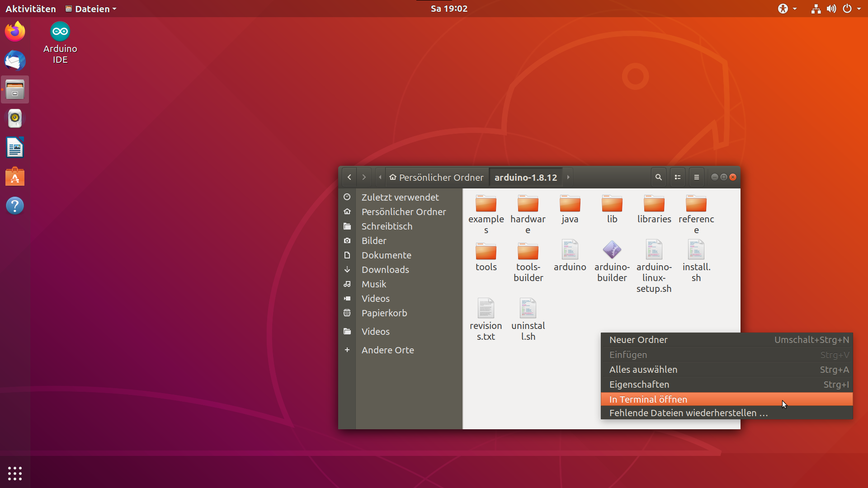Select the tools-builder folder

528,263
